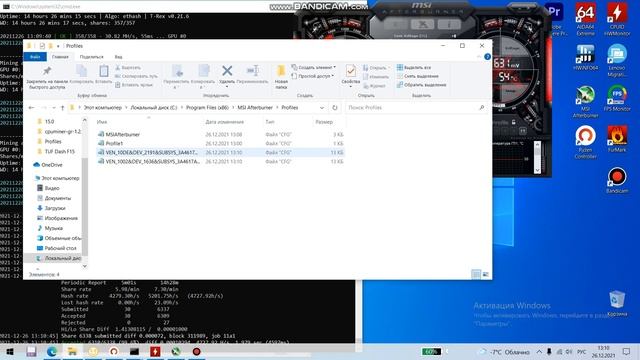Switch to large icons view layout
640x360 pixels.
point(485,274)
